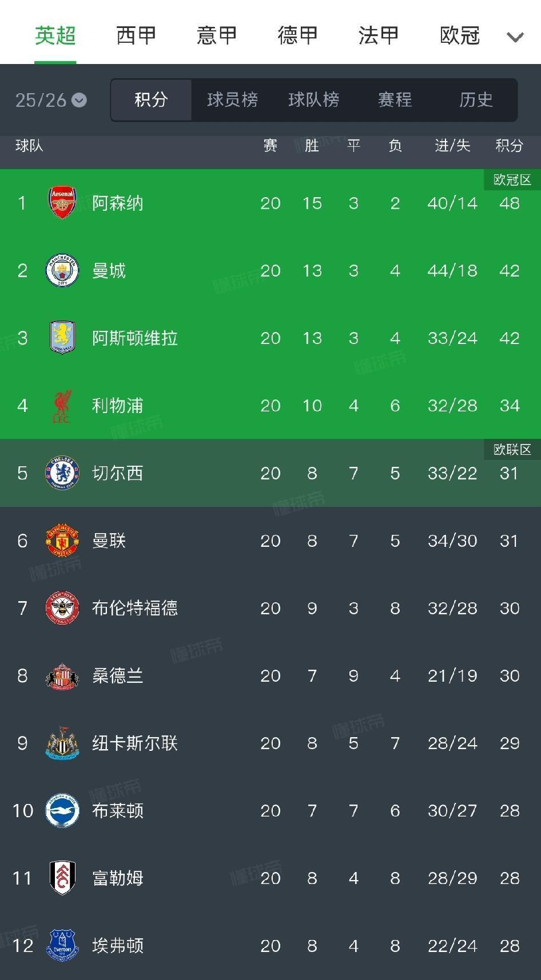Click the Newcastle United club crest
Image resolution: width=541 pixels, height=980 pixels.
pyautogui.click(x=62, y=743)
